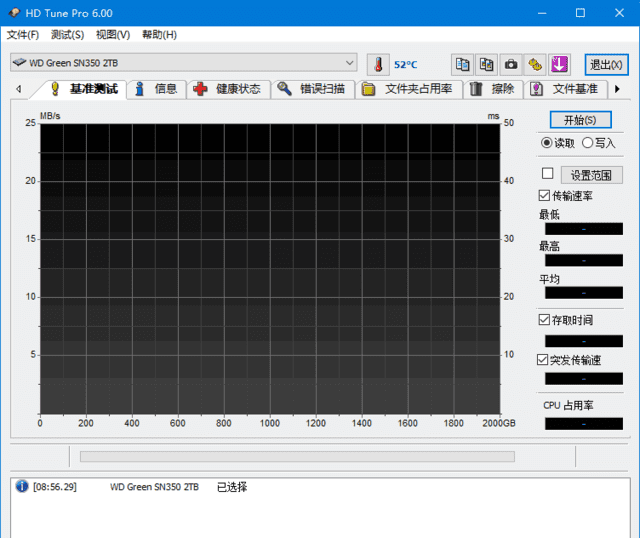Switch to the 健康状态 tab
This screenshot has width=640, height=538.
coord(229,89)
